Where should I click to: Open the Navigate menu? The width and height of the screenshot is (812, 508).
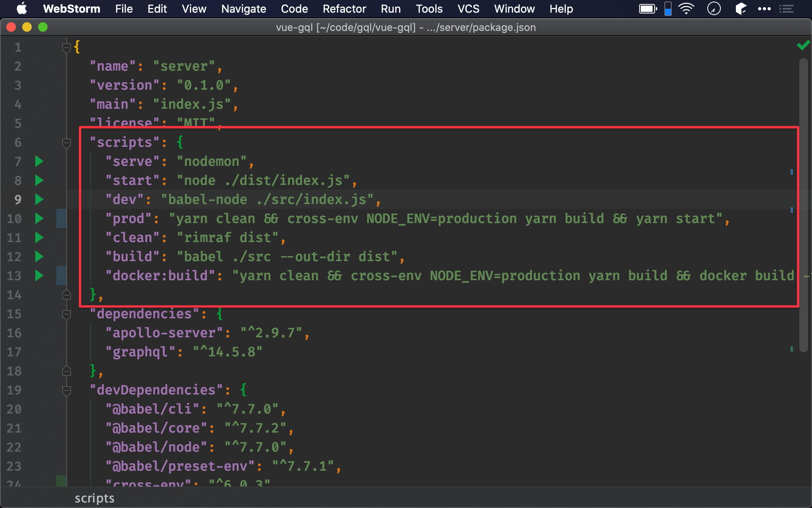pos(243,9)
